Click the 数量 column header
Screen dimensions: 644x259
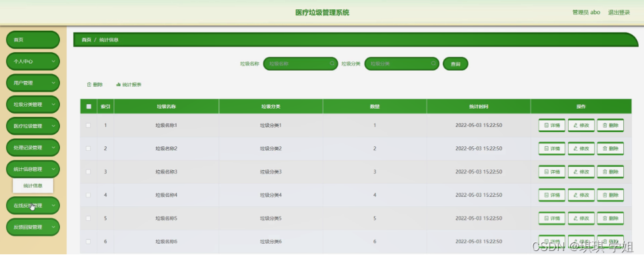[x=375, y=107]
